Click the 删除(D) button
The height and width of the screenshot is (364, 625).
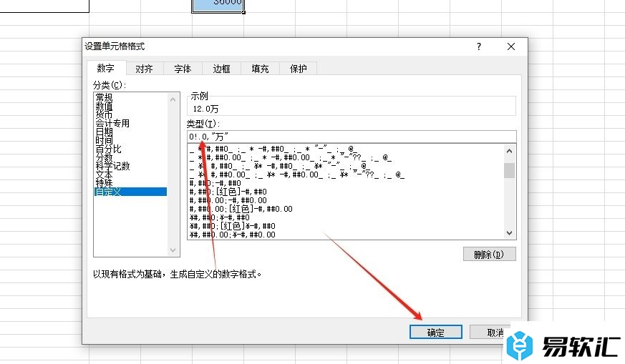pos(489,254)
